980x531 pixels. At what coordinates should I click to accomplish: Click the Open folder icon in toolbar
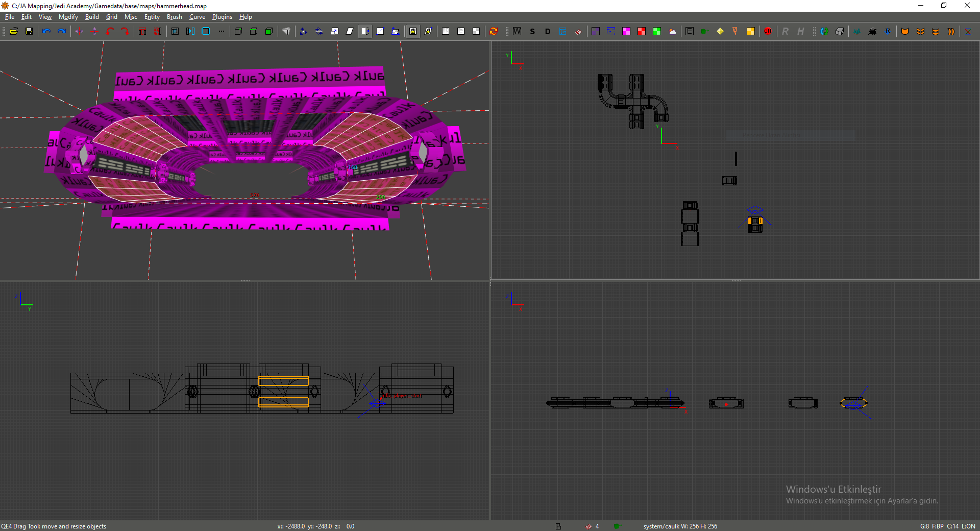pyautogui.click(x=14, y=31)
